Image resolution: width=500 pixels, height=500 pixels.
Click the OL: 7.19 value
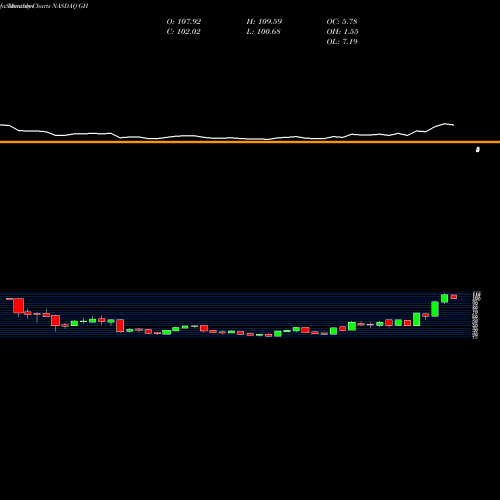coord(342,42)
